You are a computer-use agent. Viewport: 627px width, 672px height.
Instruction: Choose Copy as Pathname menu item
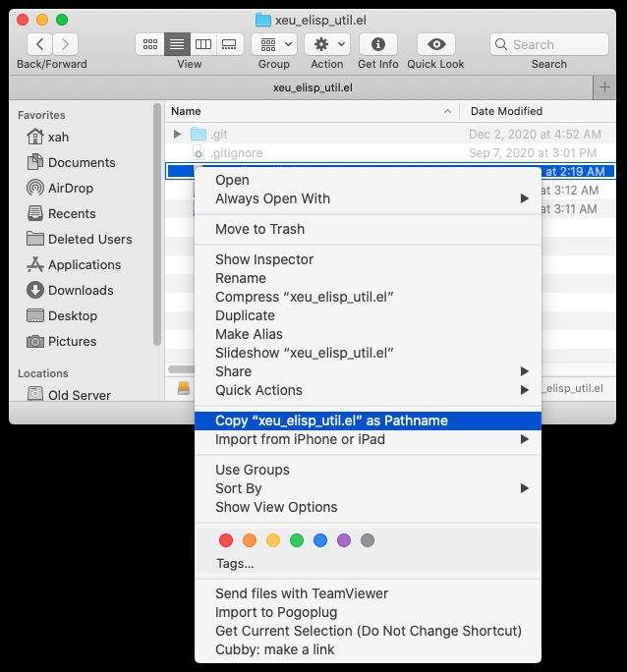[x=331, y=420]
